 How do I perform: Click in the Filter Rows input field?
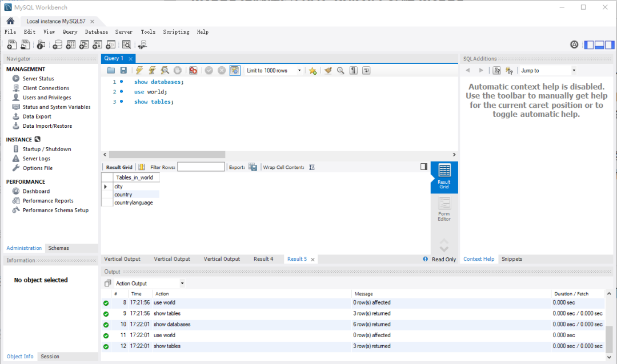click(x=201, y=167)
